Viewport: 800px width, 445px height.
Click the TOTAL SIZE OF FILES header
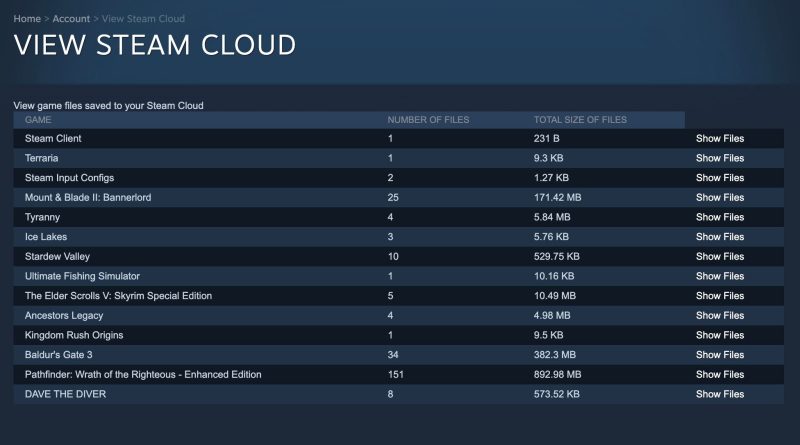[x=580, y=120]
